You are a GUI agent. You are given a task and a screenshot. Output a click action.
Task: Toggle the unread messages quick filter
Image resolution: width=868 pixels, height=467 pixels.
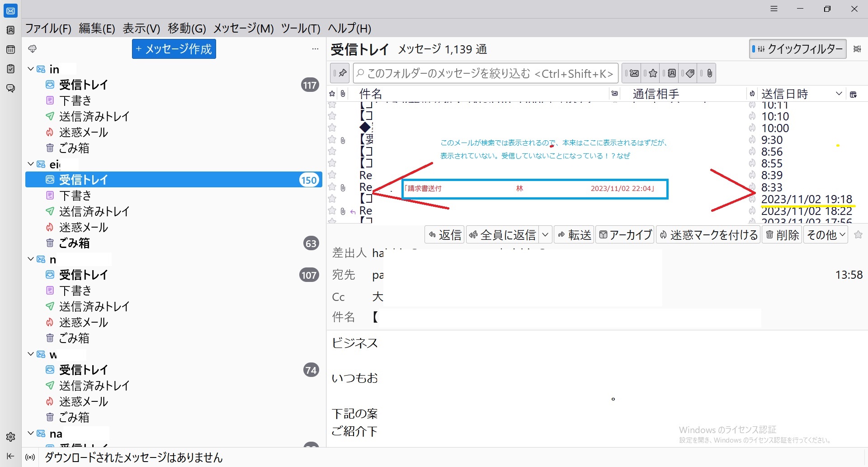(x=634, y=73)
